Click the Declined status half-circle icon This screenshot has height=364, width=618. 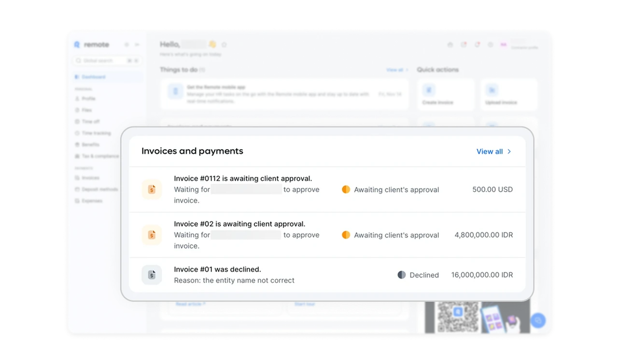click(x=402, y=275)
